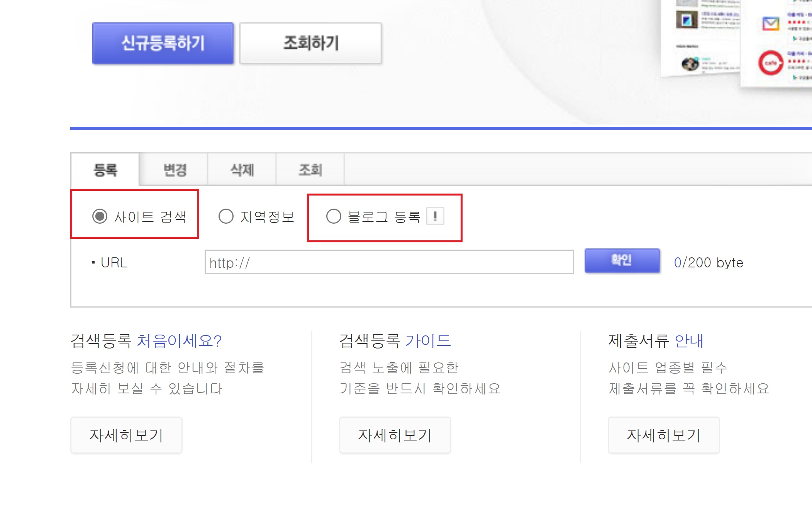Click the 신규등록하기 button
This screenshot has height=517, width=812.
(x=163, y=43)
